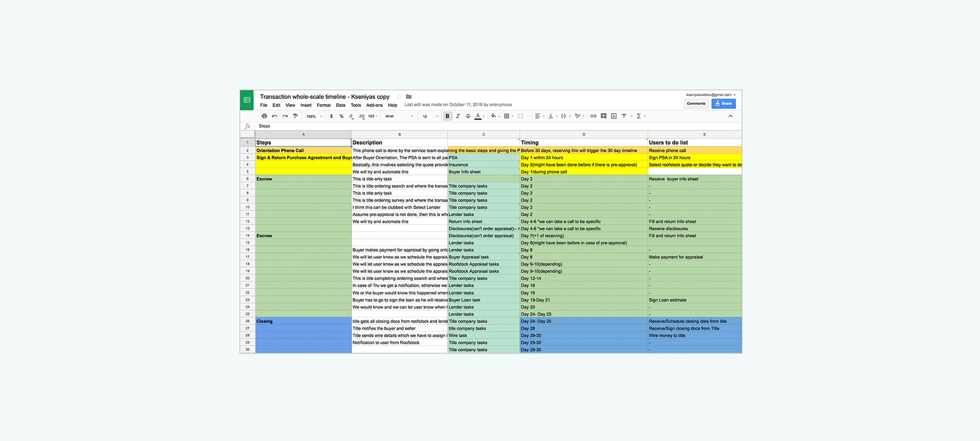Open the 100% zoom dropdown
The width and height of the screenshot is (980, 441).
[314, 116]
